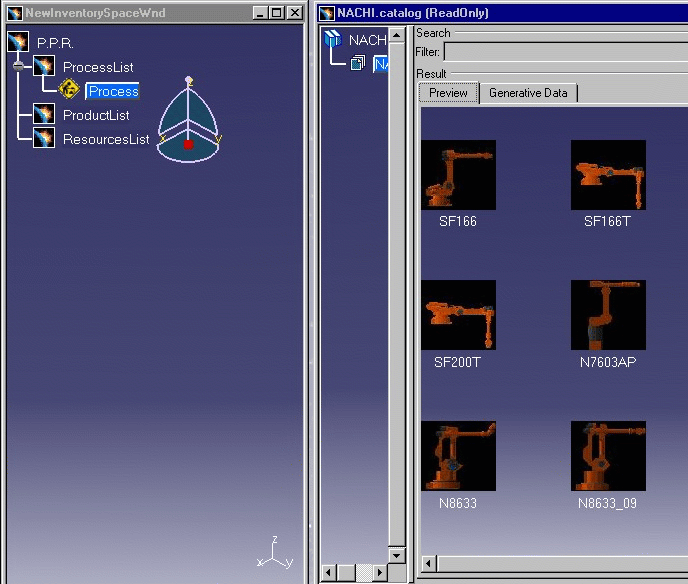
Task: Click the P.P.R. root node icon
Action: click(18, 42)
